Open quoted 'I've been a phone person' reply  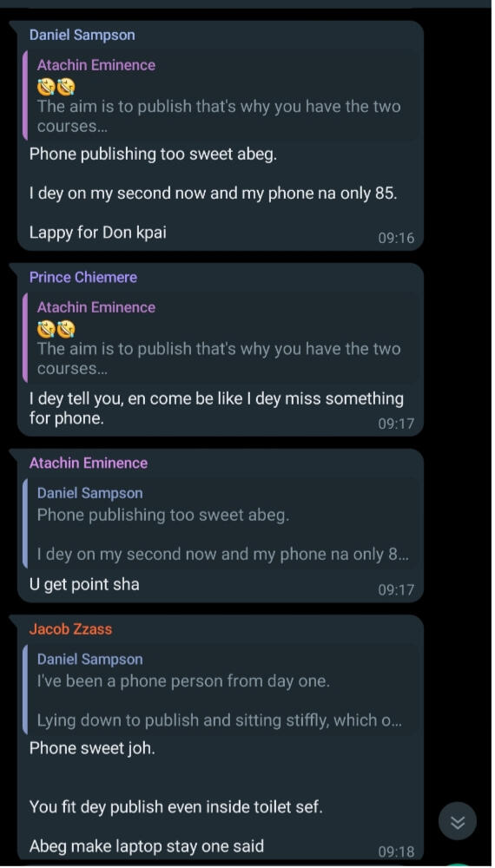[x=221, y=690]
